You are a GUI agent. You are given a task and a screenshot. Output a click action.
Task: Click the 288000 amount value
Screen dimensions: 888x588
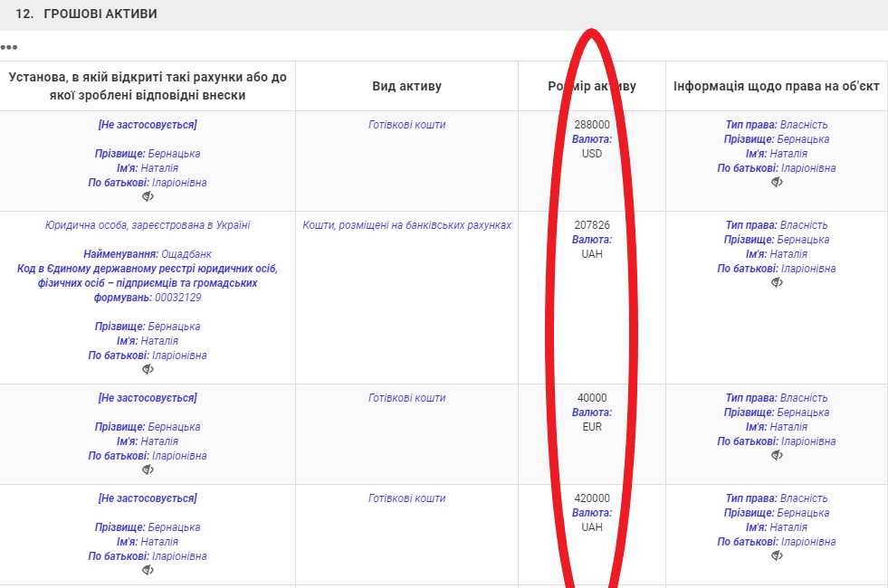pyautogui.click(x=592, y=125)
